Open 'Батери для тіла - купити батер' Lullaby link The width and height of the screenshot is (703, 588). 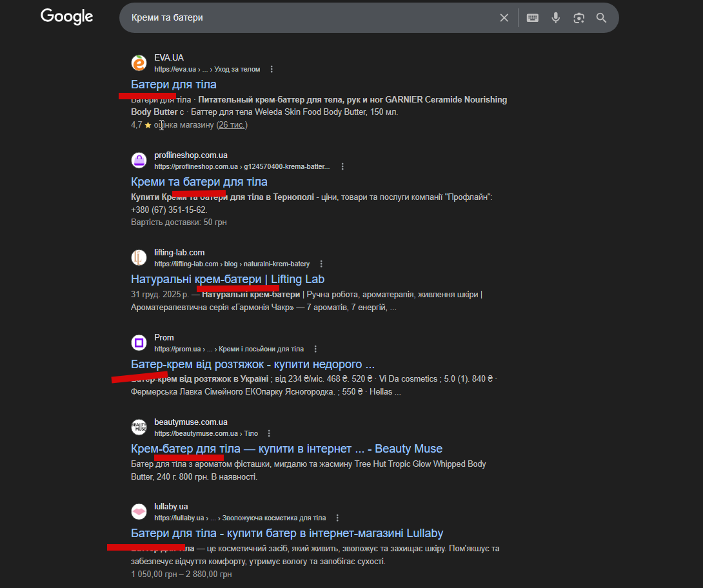tap(287, 533)
